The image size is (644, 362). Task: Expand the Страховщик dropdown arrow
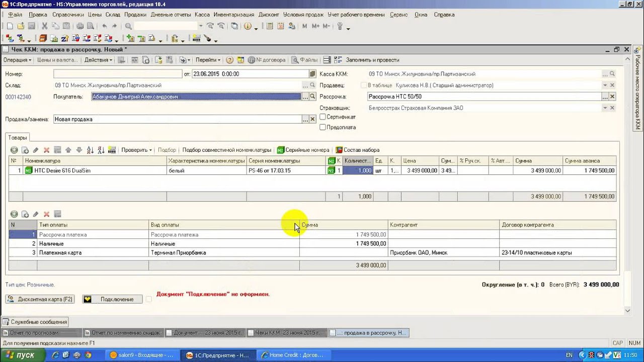(605, 108)
